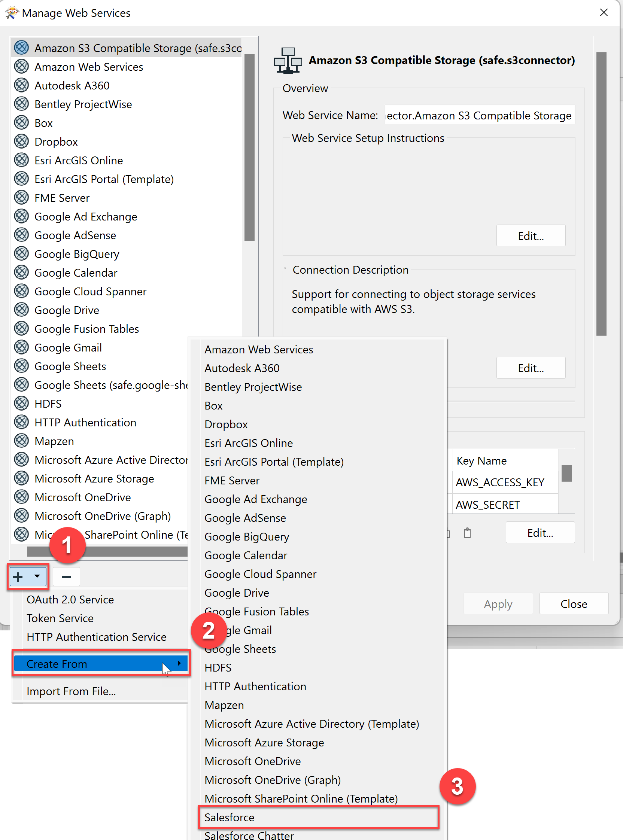Pick Dropbox in the Create From submenu
The image size is (623, 840).
tap(226, 424)
